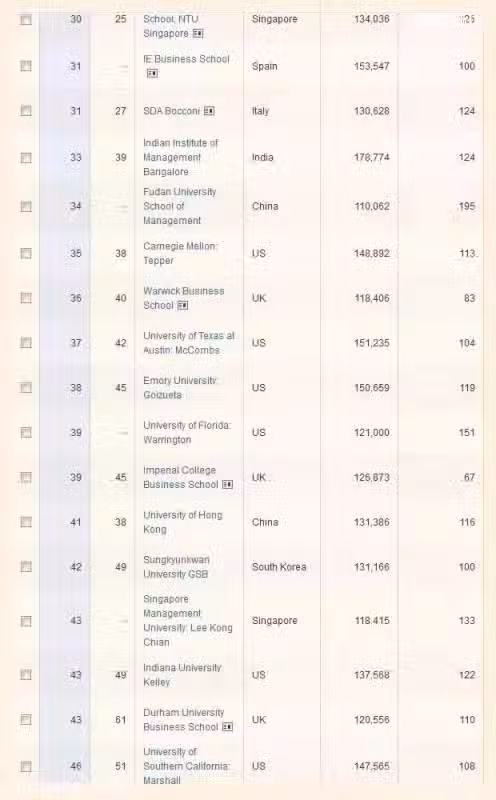Follow the University of Southern California Marshall link
496x800 pixels.
(187, 766)
